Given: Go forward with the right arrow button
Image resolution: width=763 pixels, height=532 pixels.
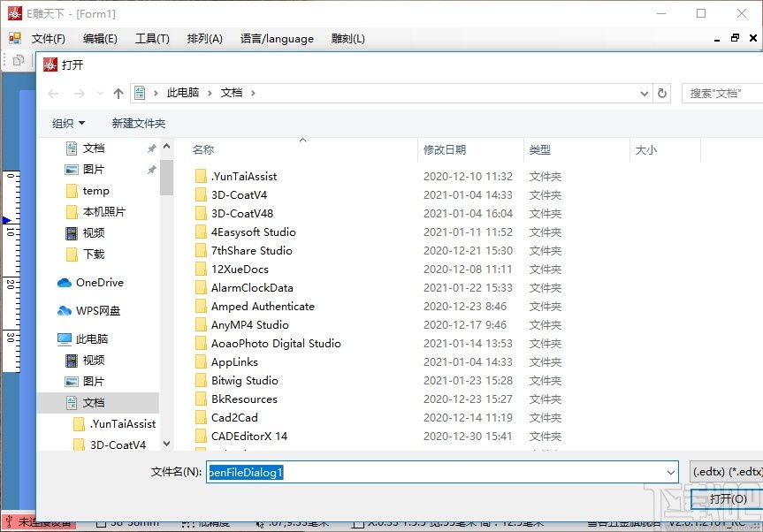Looking at the screenshot, I should tap(79, 94).
